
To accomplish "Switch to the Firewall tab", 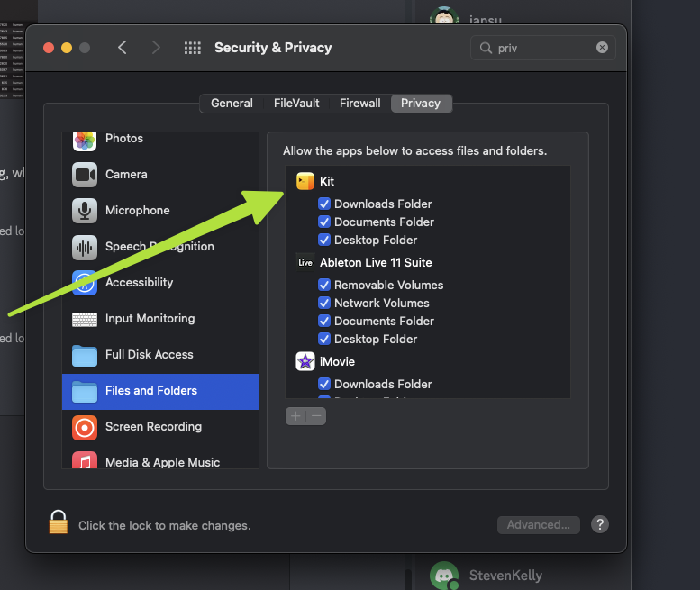I will click(359, 103).
